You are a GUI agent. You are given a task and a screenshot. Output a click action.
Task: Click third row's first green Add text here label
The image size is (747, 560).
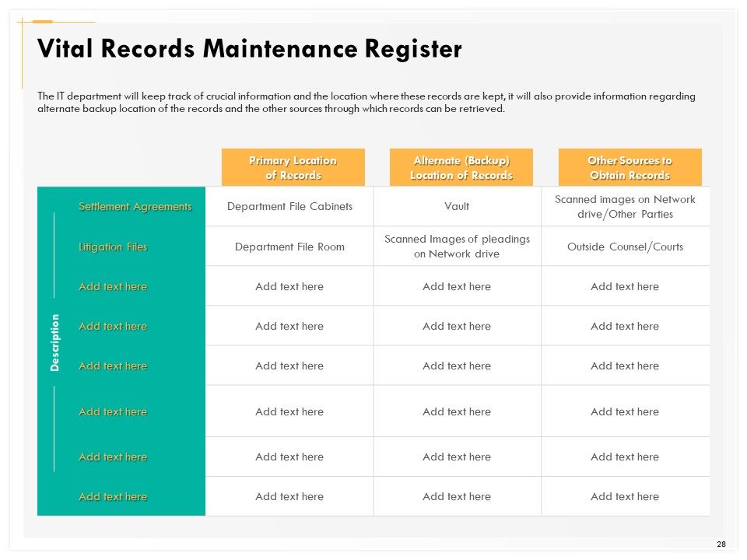click(113, 286)
